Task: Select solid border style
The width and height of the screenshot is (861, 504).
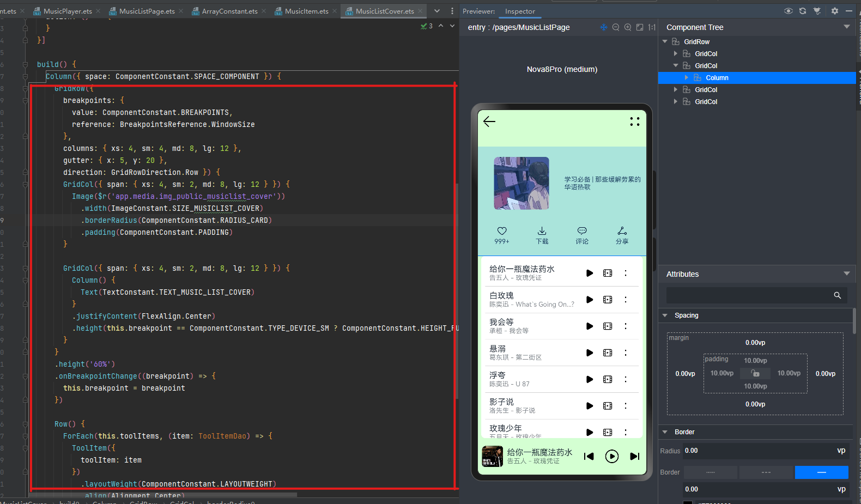Action: coord(822,472)
